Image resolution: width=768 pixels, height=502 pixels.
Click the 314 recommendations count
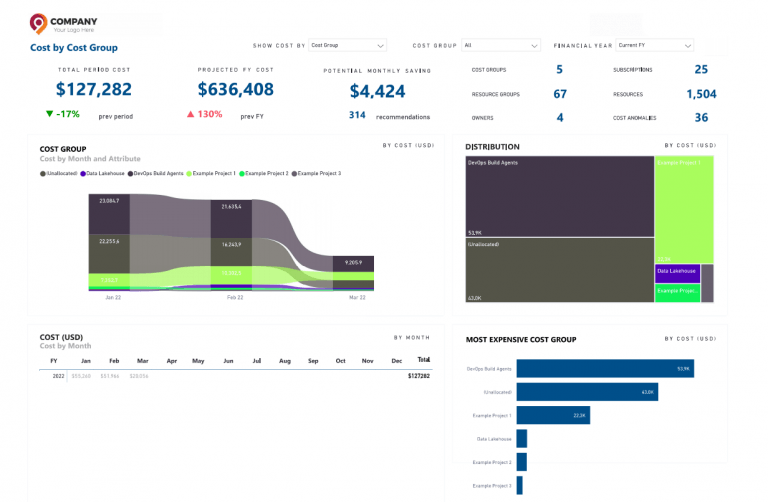[357, 115]
